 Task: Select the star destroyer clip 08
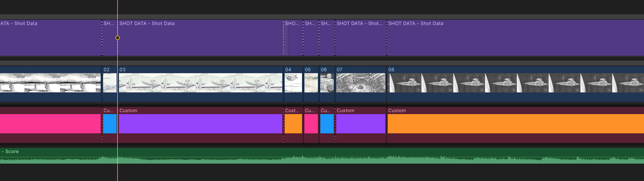pos(515,84)
